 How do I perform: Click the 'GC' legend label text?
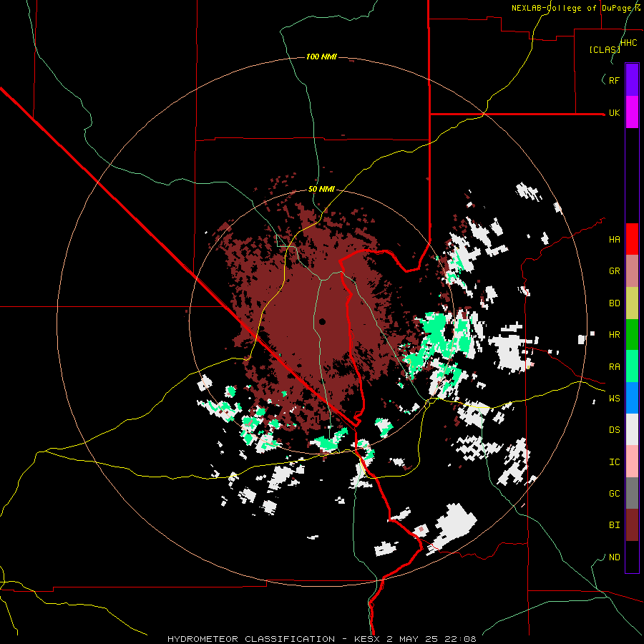614,494
